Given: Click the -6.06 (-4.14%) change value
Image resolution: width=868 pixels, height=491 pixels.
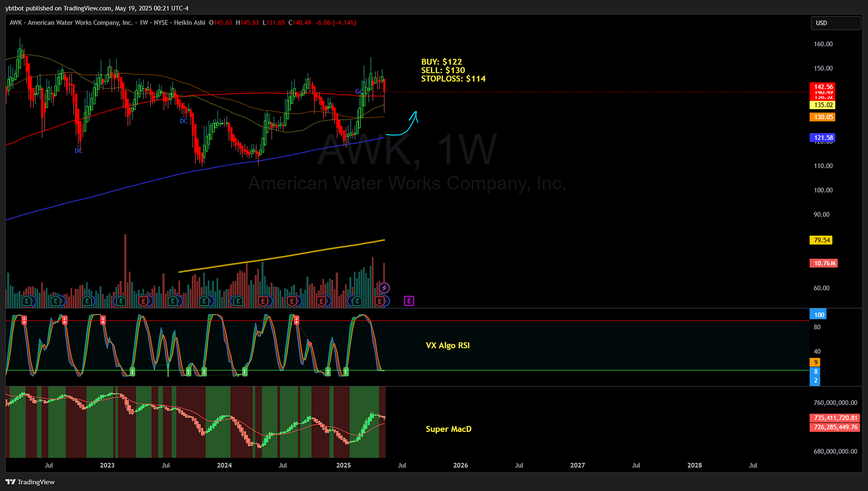Looking at the screenshot, I should tap(336, 23).
